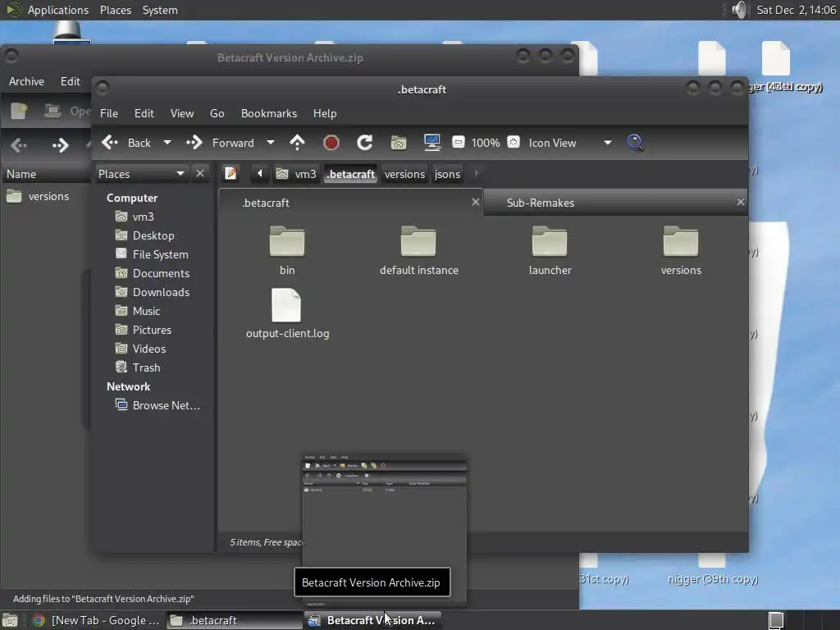Screen dimensions: 840x630
Task: Open the Go menu
Action: click(x=217, y=113)
